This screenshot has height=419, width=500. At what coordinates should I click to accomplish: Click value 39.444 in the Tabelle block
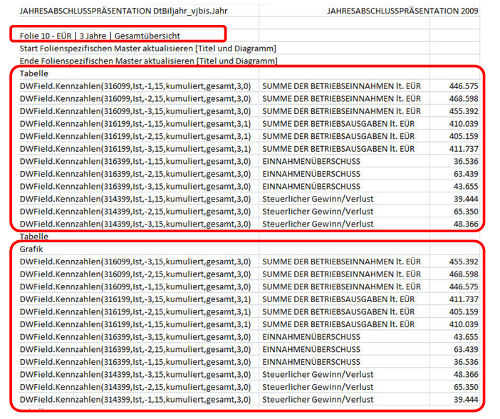click(466, 199)
